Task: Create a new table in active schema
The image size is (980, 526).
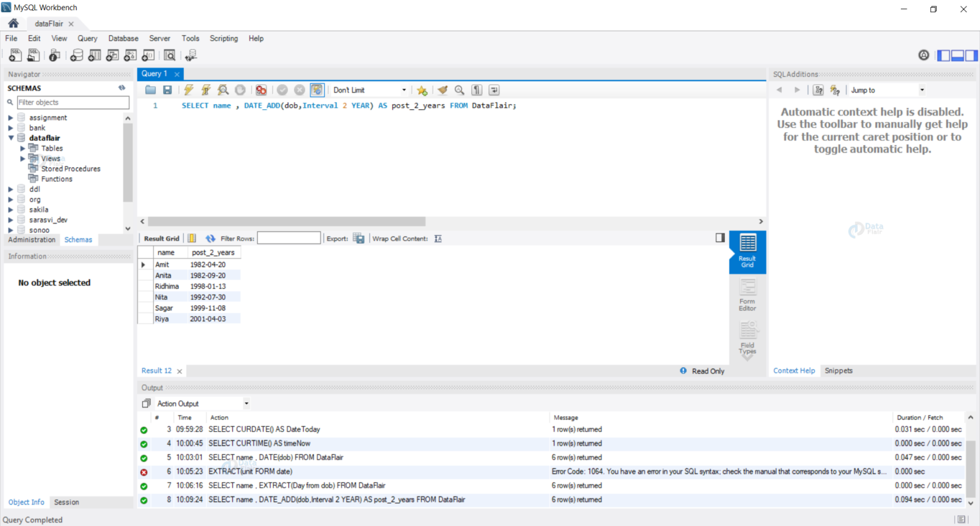Action: pos(94,56)
